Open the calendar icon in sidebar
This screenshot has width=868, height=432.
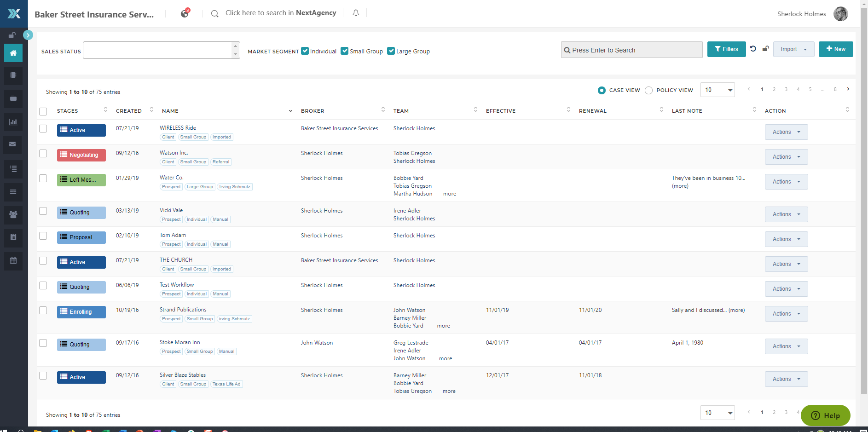13,260
